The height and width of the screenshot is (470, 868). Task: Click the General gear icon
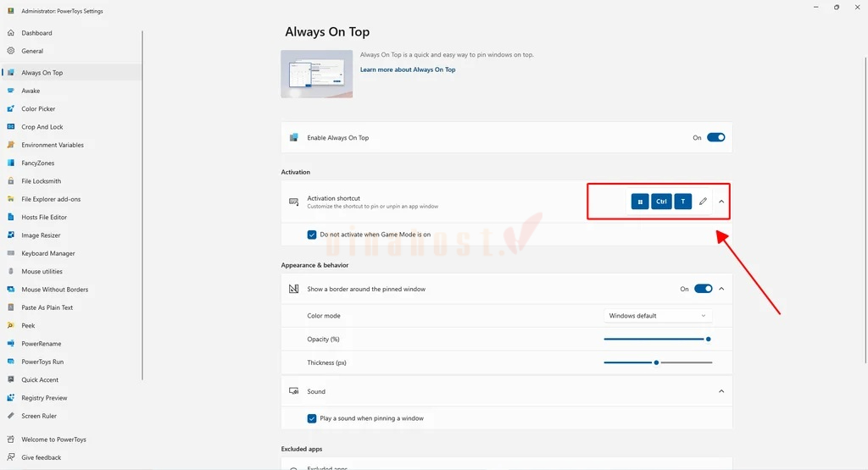pyautogui.click(x=10, y=51)
